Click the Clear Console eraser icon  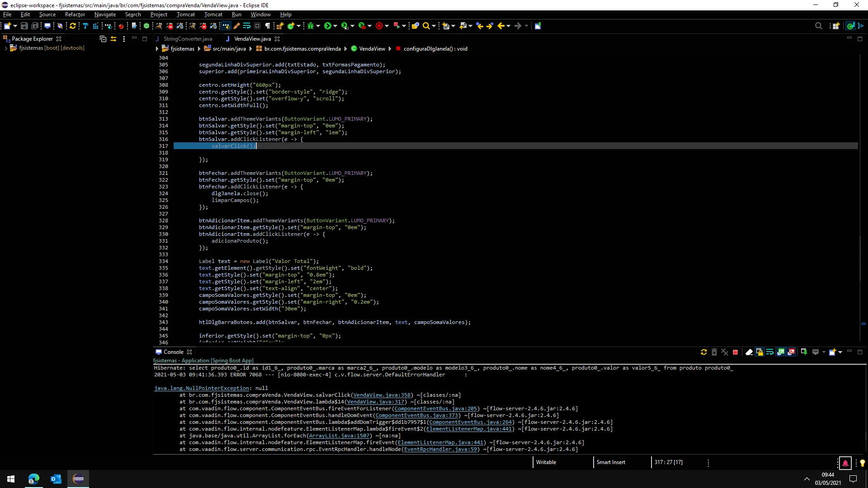749,352
